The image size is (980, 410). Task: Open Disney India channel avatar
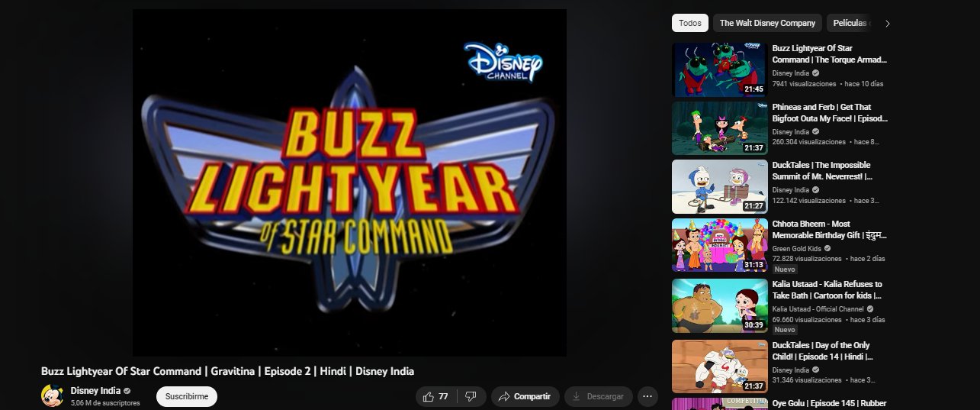pos(52,396)
